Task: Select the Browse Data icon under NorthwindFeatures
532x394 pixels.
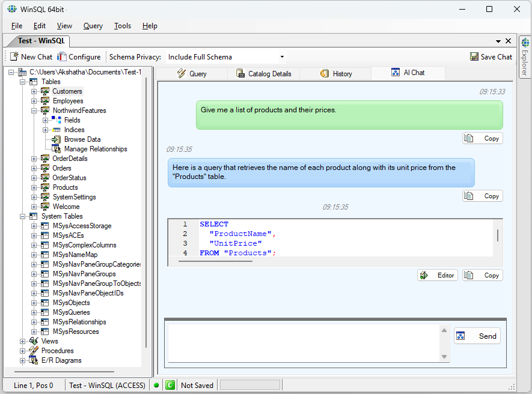Action: [x=56, y=139]
